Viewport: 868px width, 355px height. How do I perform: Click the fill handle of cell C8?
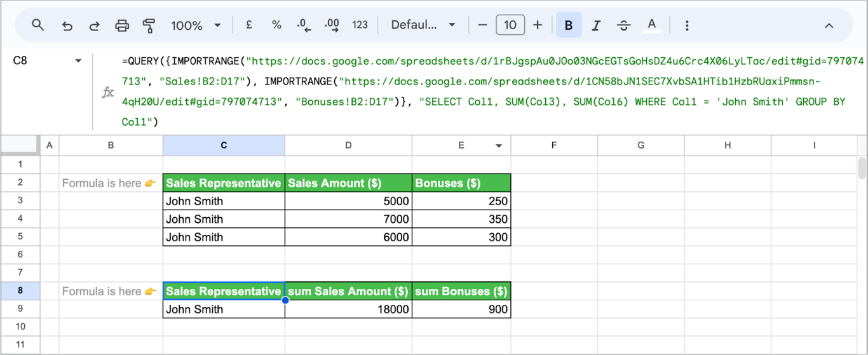coord(285,300)
